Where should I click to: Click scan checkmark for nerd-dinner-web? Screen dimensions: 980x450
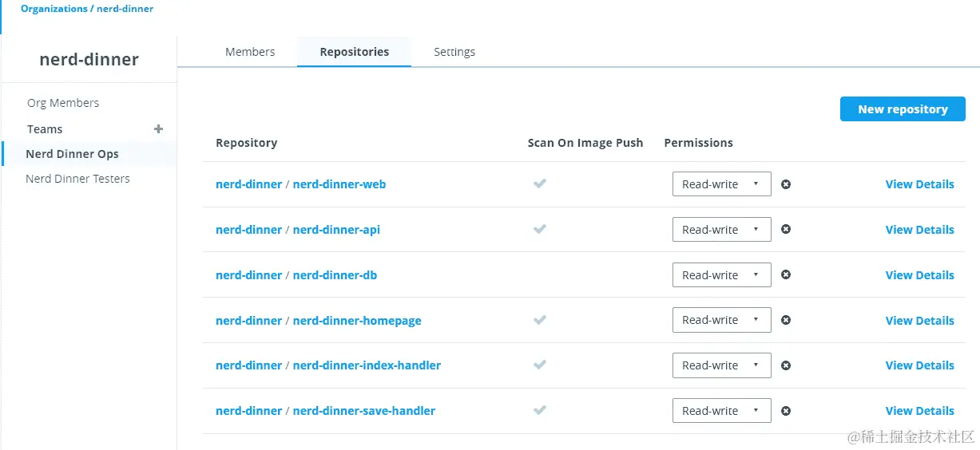[x=540, y=184]
